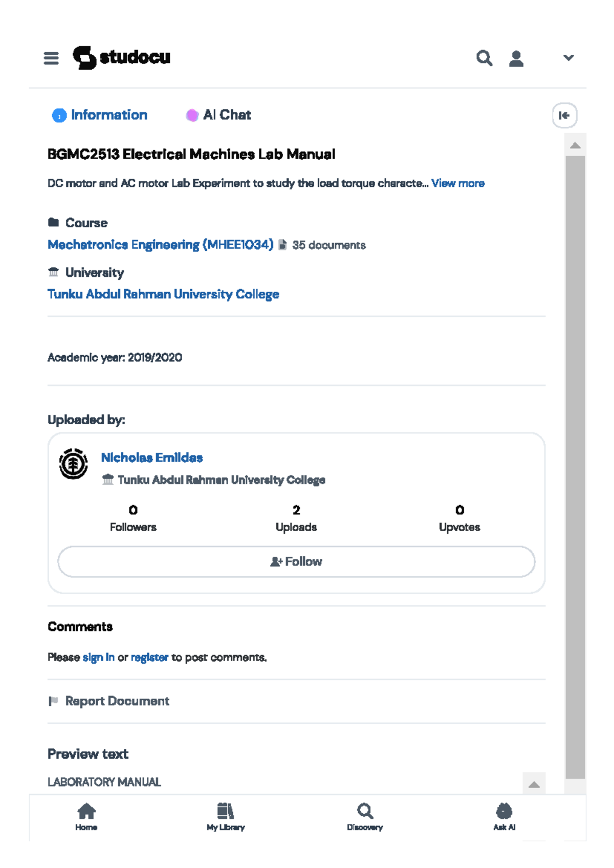Open Tunku Abdul Rahman University College link
Image resolution: width=614 pixels, height=868 pixels.
(x=163, y=294)
